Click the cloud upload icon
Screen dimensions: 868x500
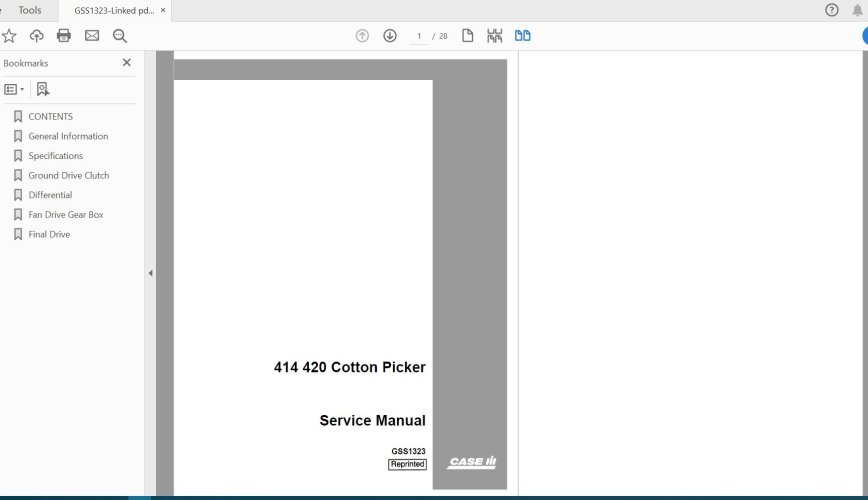coord(37,36)
